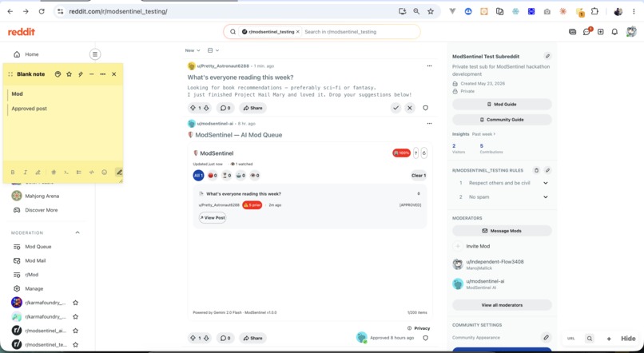Screen dimensions: 644x353
Task: Click the 5 prior warning badge
Action: pos(252,204)
